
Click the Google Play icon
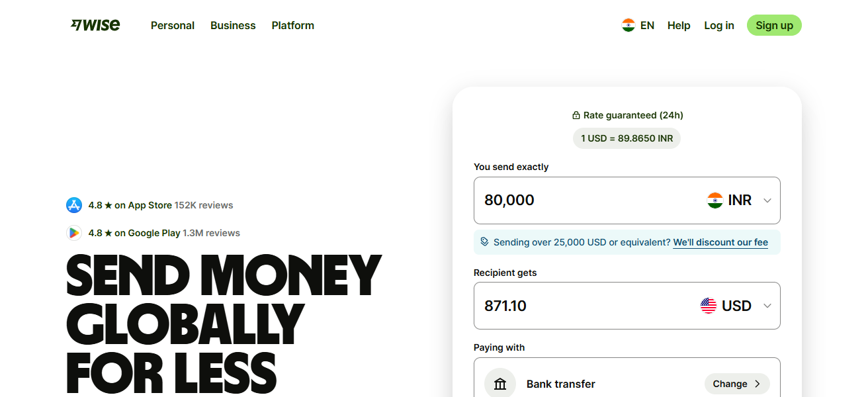pos(74,233)
